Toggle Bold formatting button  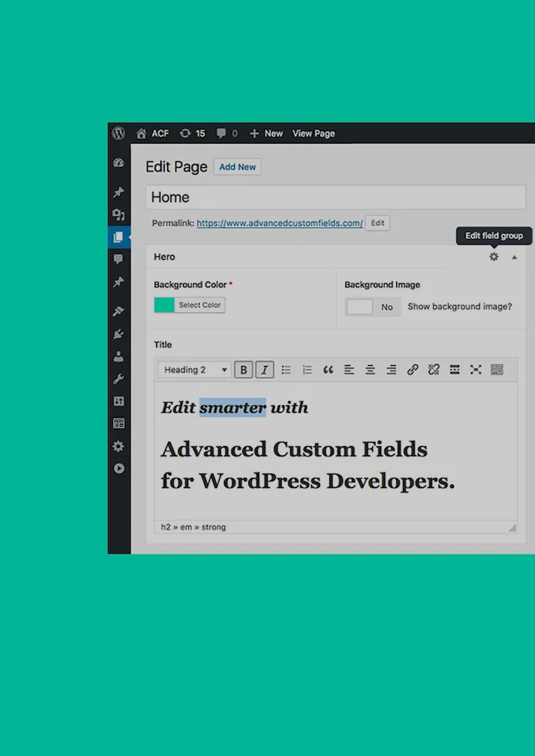point(243,370)
